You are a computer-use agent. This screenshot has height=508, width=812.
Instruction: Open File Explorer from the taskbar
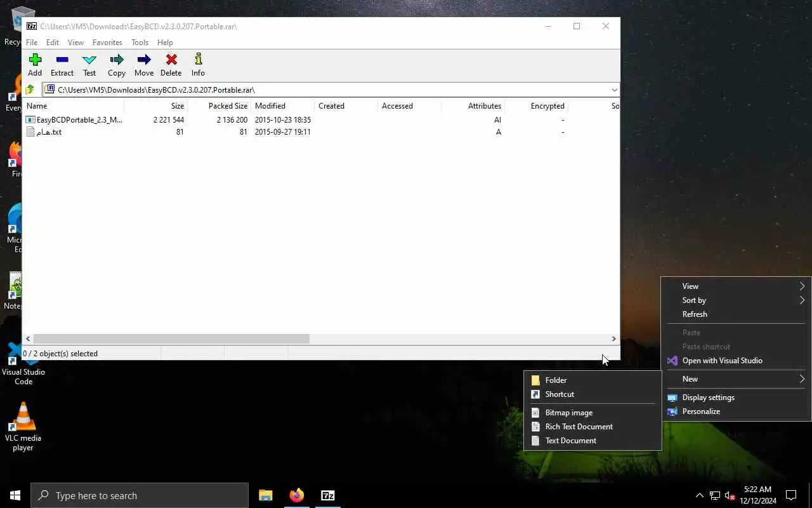(265, 495)
